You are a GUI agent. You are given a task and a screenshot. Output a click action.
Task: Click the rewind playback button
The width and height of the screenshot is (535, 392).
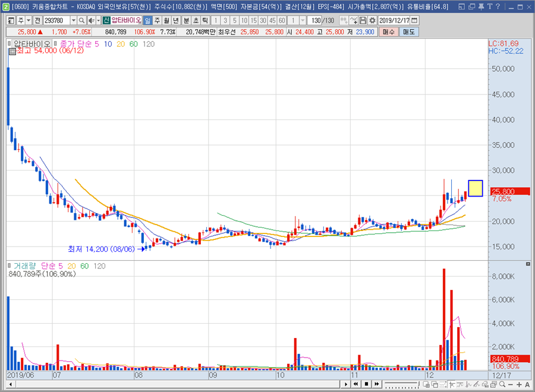coord(356,384)
